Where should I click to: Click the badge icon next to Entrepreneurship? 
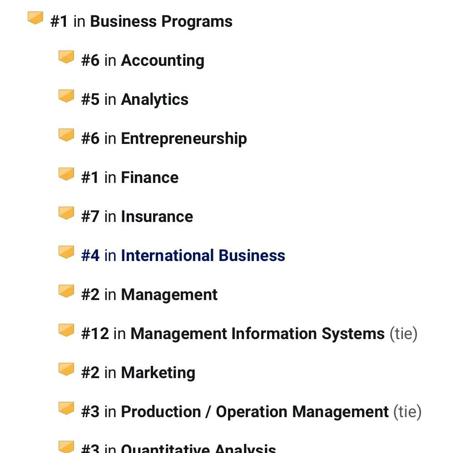[66, 135]
